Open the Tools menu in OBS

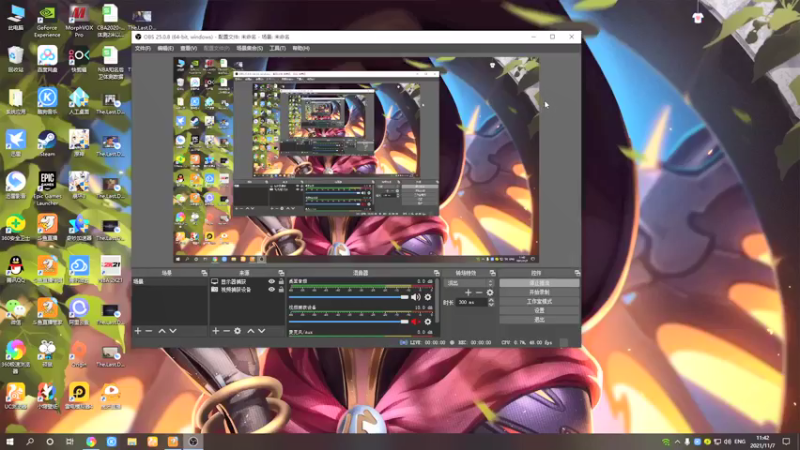278,48
